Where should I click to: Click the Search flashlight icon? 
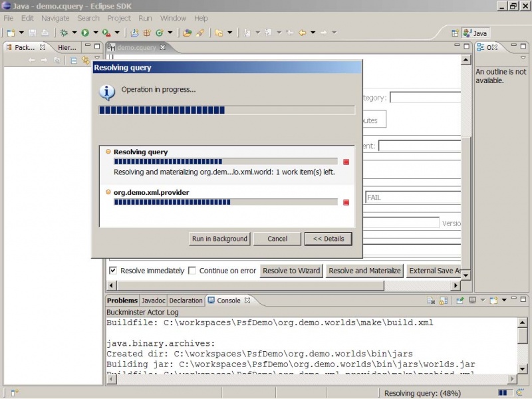pyautogui.click(x=200, y=33)
